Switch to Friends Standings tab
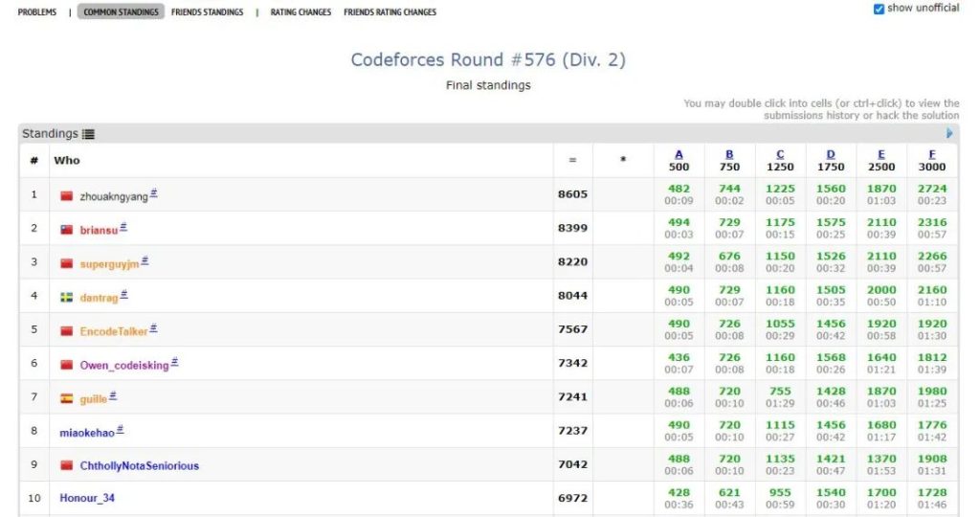The height and width of the screenshot is (517, 980). tap(207, 11)
